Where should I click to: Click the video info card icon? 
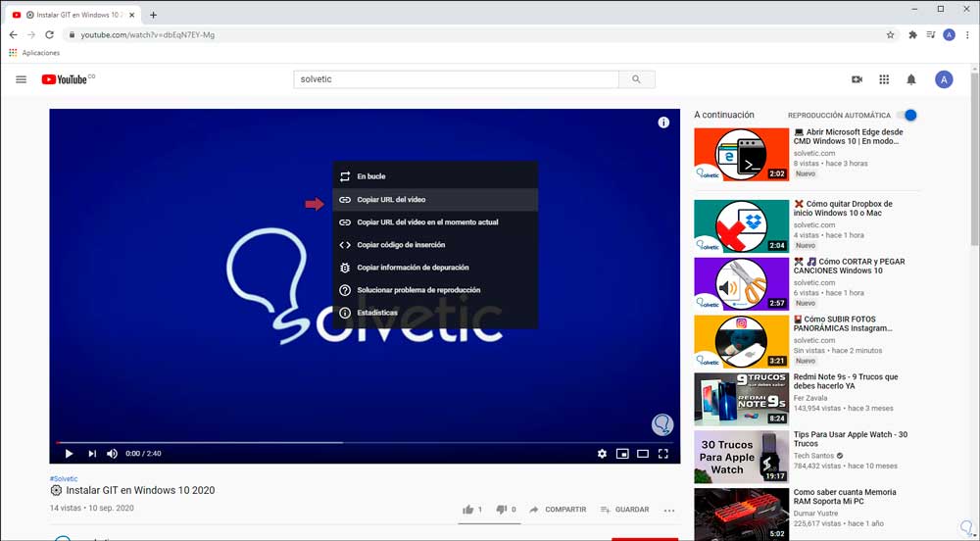[663, 123]
